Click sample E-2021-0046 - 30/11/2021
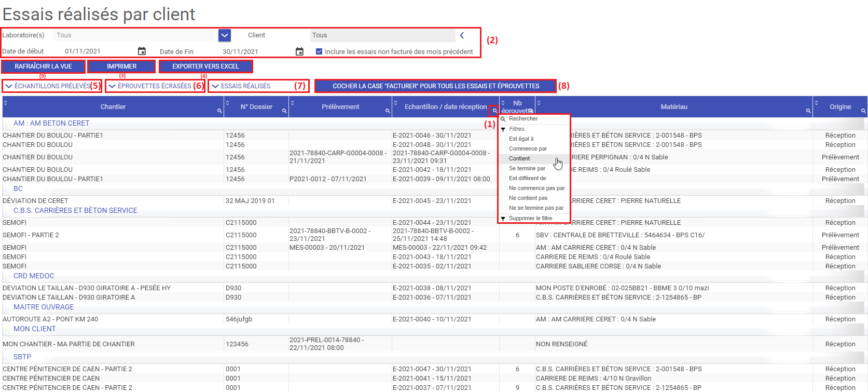The image size is (868, 392). (432, 136)
